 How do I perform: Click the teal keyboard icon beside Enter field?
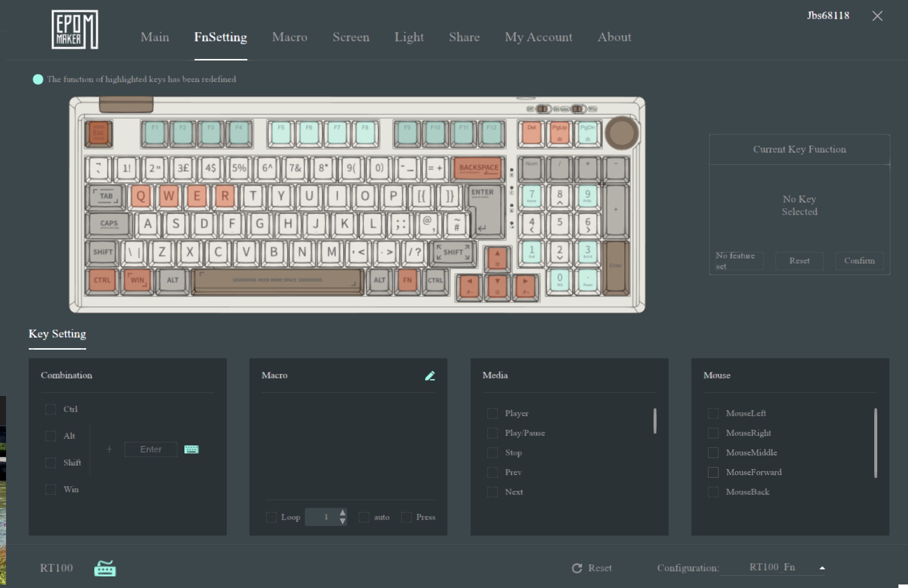[x=191, y=449]
